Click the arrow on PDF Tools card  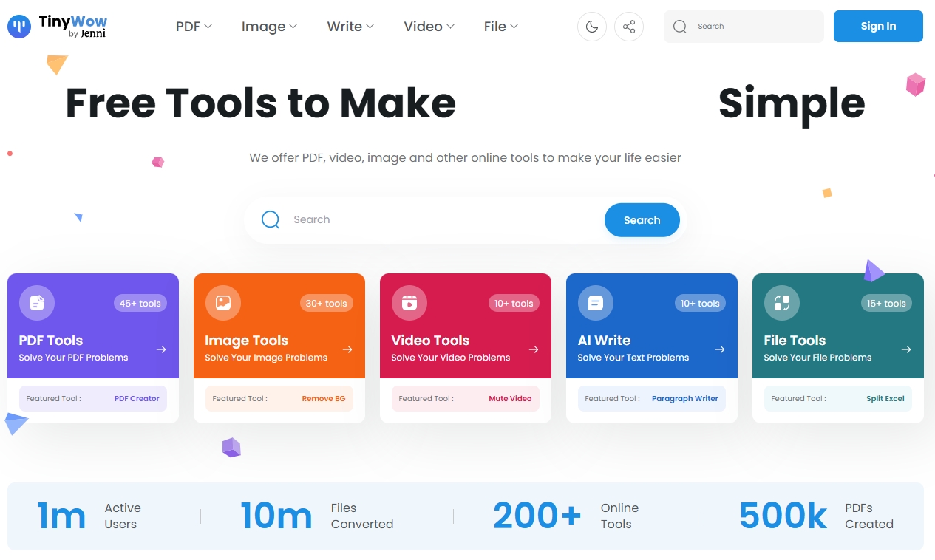(x=161, y=349)
